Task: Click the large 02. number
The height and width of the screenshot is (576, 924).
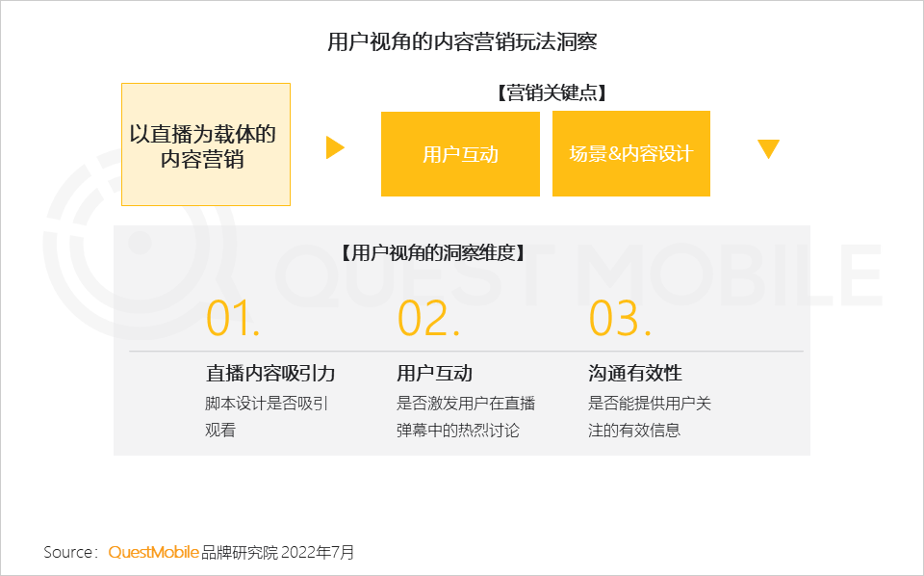Action: point(428,319)
